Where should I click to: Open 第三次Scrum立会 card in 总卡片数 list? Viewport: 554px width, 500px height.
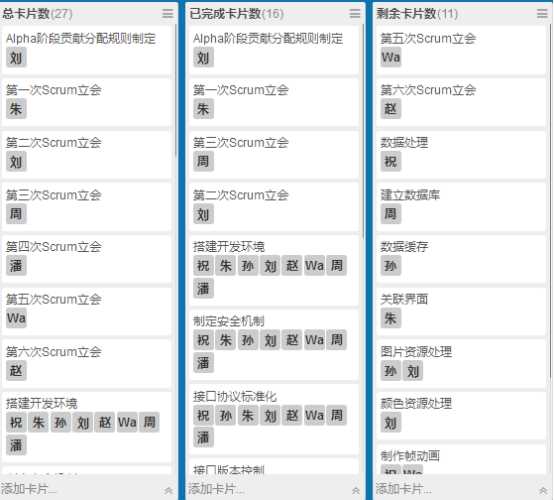86,206
